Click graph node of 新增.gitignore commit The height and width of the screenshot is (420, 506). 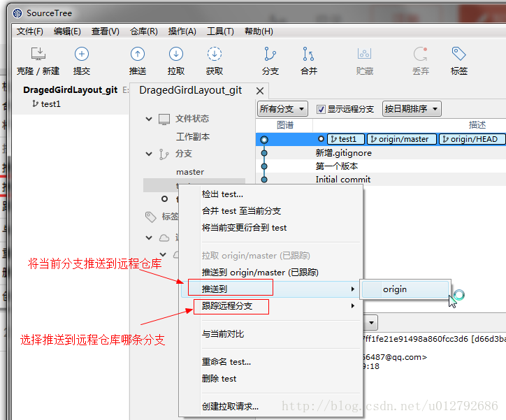tap(264, 153)
